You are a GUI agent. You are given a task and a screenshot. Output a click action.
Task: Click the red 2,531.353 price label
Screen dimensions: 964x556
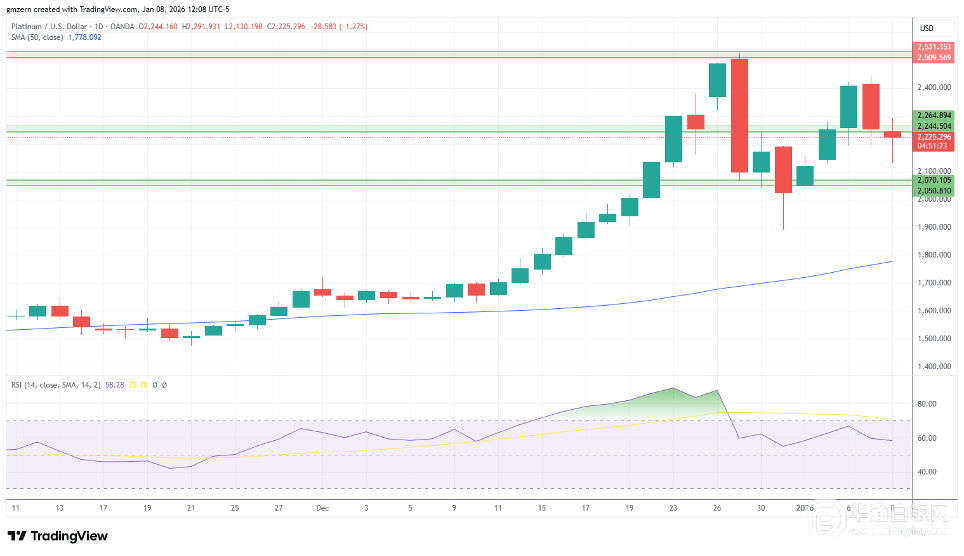point(934,47)
